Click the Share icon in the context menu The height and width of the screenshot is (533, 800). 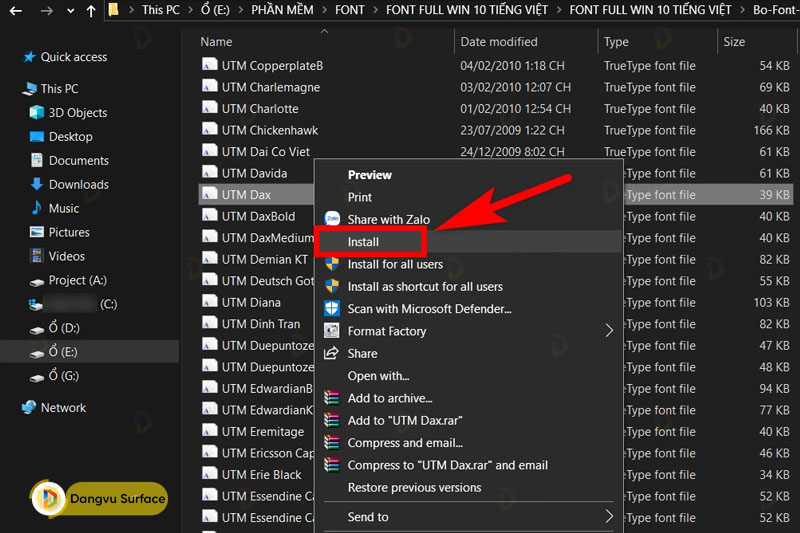(332, 353)
